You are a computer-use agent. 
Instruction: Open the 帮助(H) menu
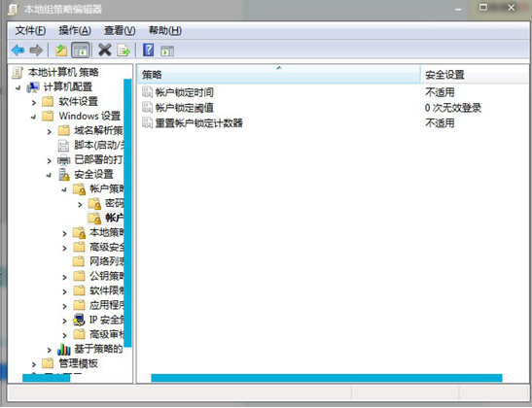point(165,31)
